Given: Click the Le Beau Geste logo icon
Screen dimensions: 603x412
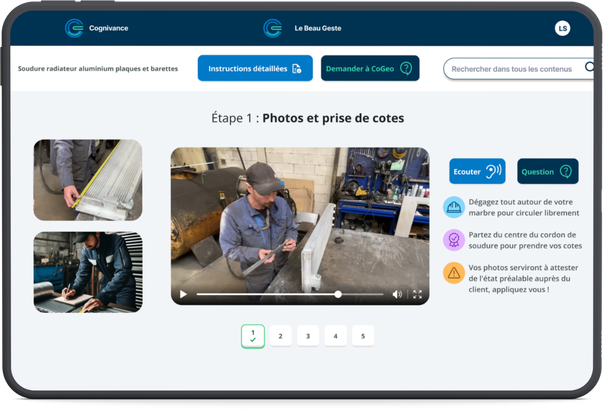Looking at the screenshot, I should click(x=273, y=28).
